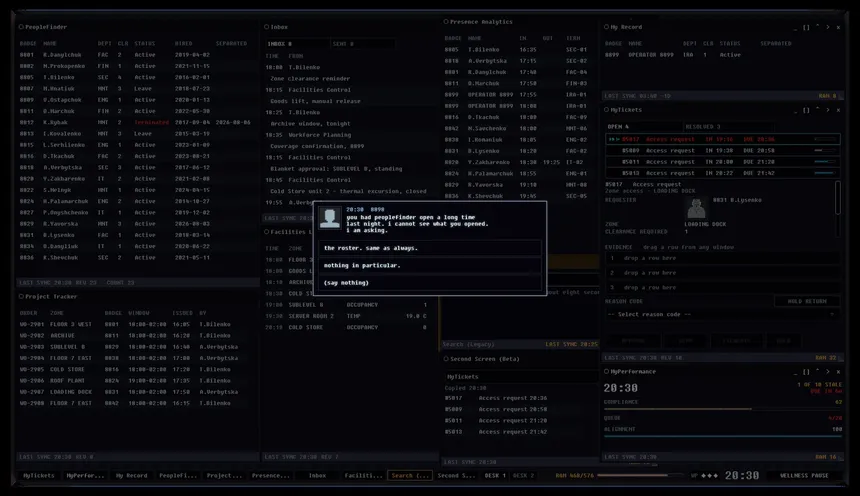Click the sender avatar in the message dialog

[x=330, y=218]
